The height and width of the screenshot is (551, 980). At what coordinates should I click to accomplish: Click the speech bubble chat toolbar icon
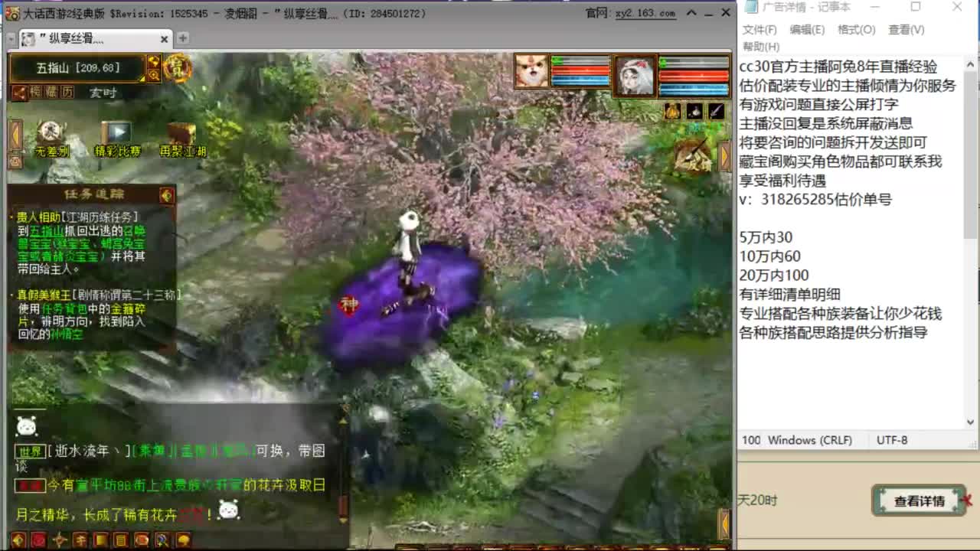pyautogui.click(x=183, y=540)
